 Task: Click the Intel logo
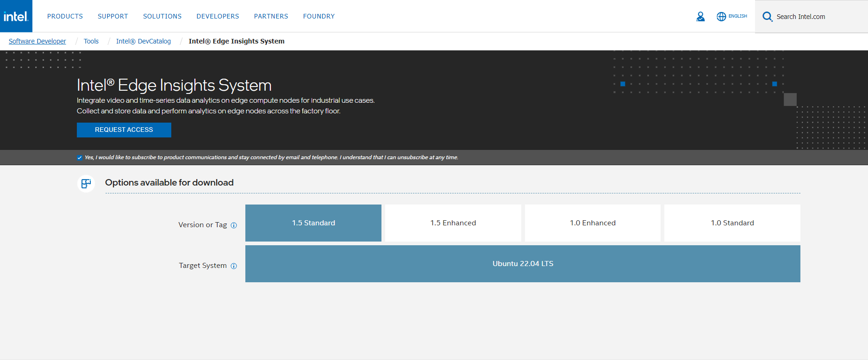coord(16,16)
